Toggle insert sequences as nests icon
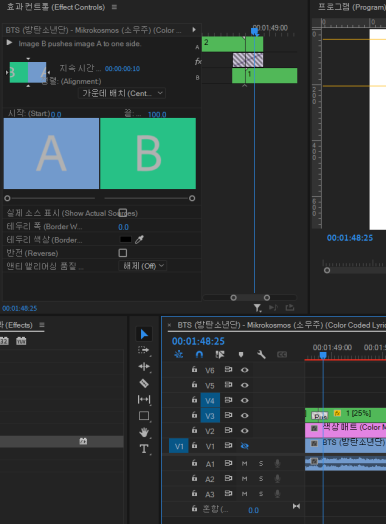The height and width of the screenshot is (524, 386). point(178,354)
